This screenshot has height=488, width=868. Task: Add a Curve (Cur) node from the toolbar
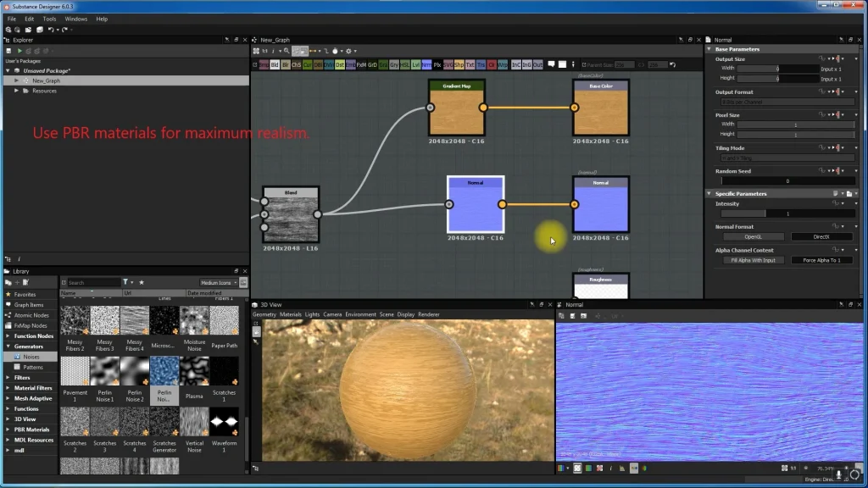307,64
